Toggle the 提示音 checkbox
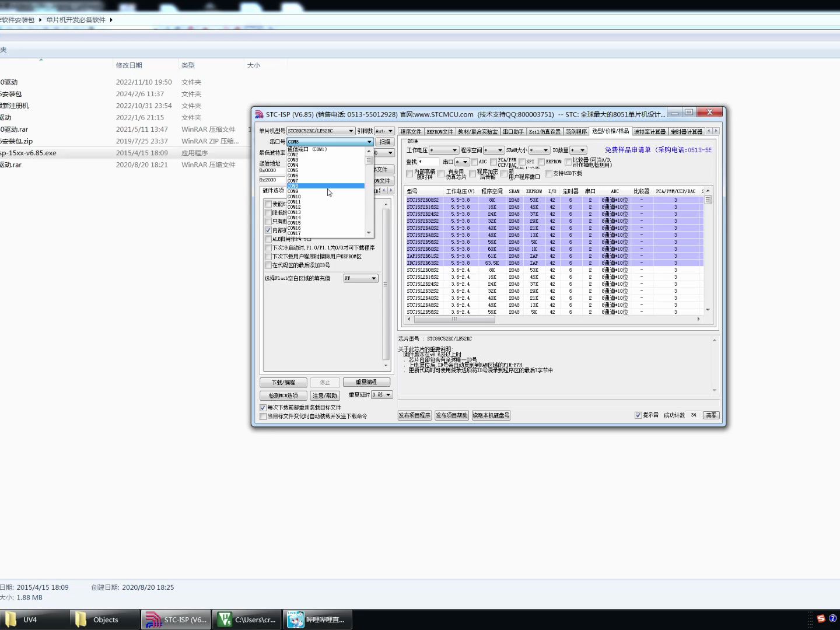840x630 pixels. (x=638, y=415)
